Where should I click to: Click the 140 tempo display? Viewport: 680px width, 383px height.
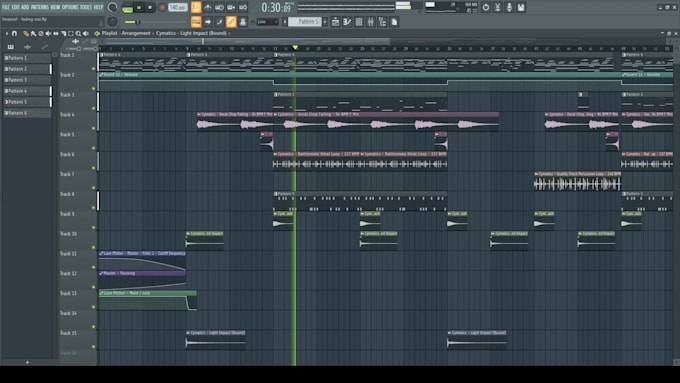(x=177, y=7)
